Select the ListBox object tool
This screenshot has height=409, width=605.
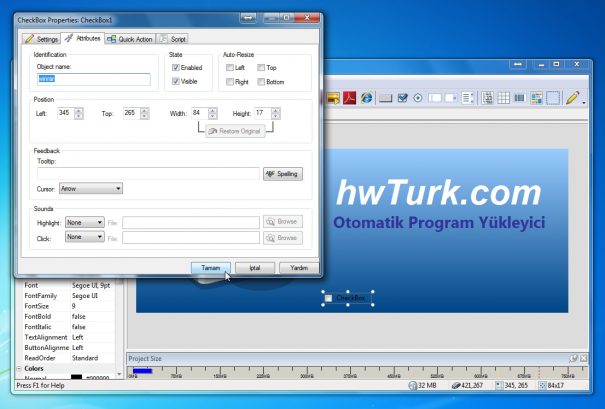coord(467,98)
